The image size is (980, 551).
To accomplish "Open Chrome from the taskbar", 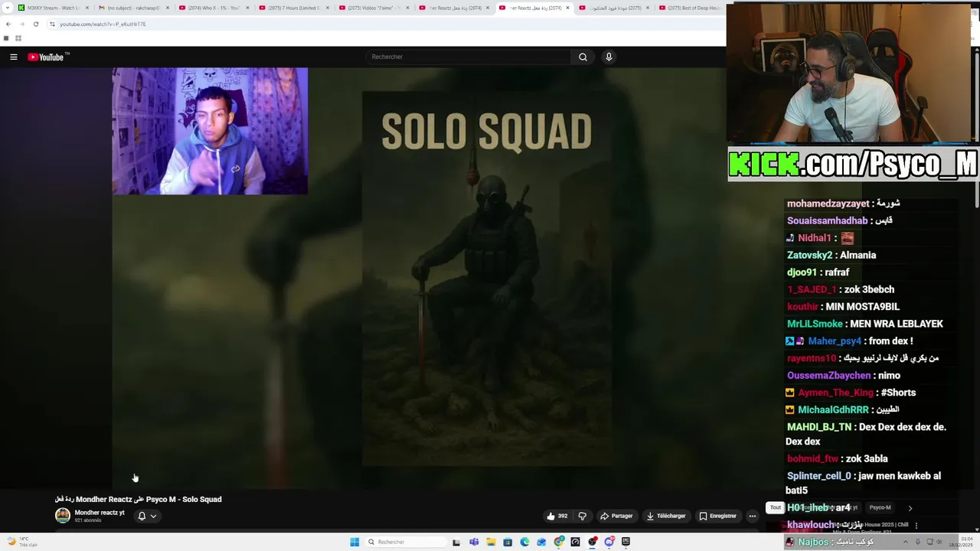I will click(x=559, y=542).
